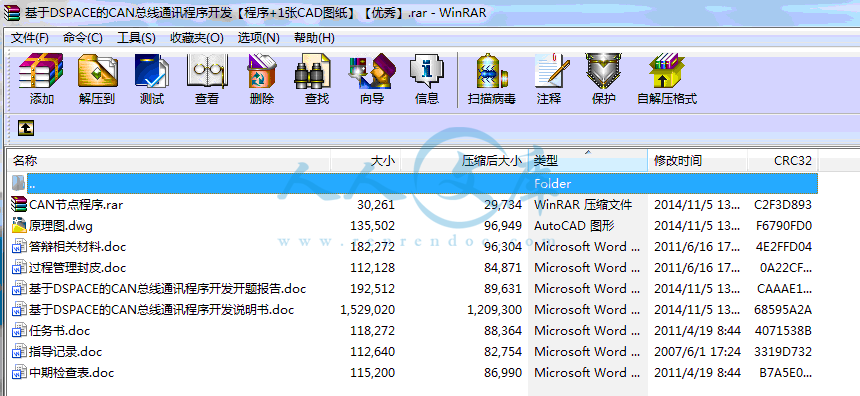860x396 pixels.
Task: Open the 文件(F) menu
Action: coord(30,38)
